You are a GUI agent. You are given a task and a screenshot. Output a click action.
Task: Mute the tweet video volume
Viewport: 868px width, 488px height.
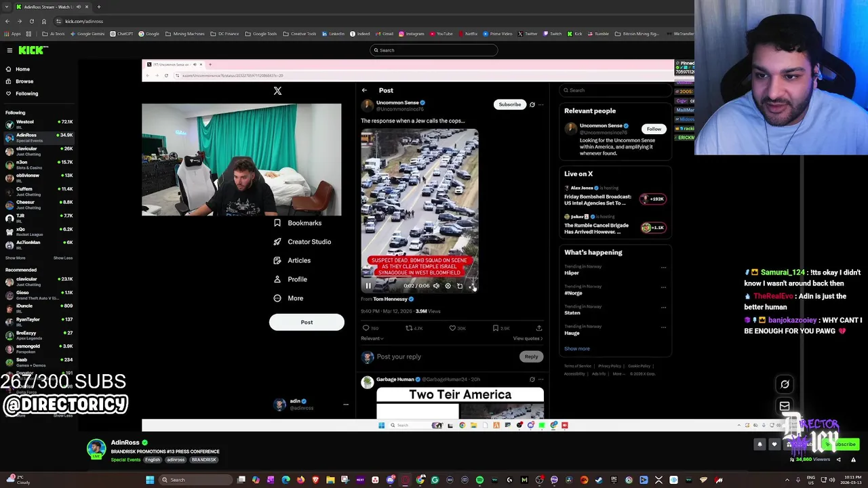tap(436, 286)
